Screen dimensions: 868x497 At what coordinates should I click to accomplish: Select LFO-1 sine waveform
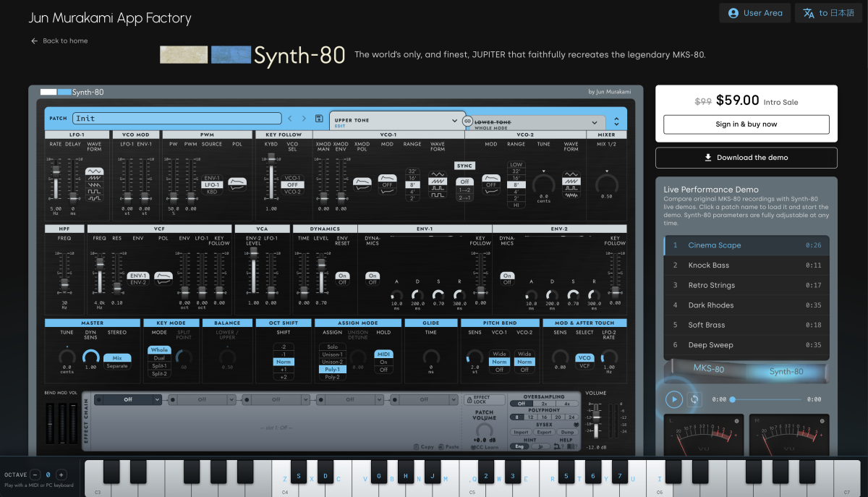pyautogui.click(x=94, y=171)
